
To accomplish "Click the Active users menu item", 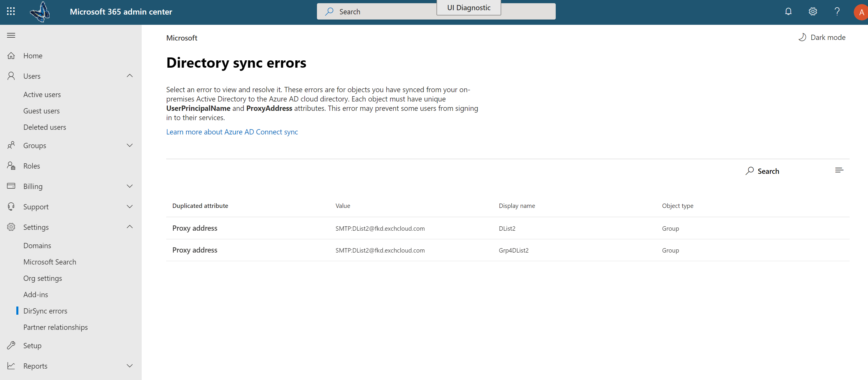I will [42, 94].
